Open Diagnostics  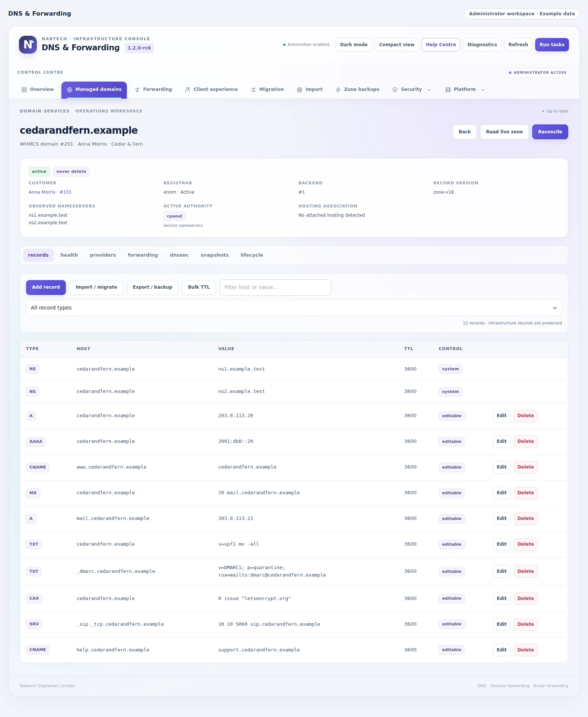482,45
